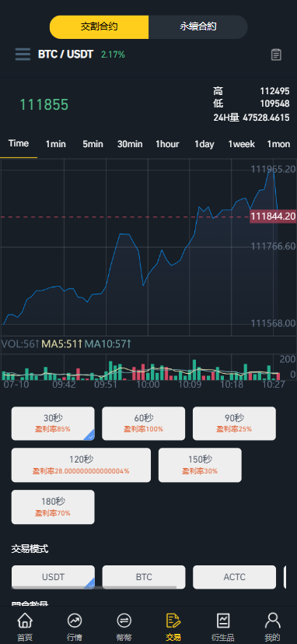This screenshot has height=644, width=297.
Task: Choose USDT as trading mode
Action: tap(53, 577)
